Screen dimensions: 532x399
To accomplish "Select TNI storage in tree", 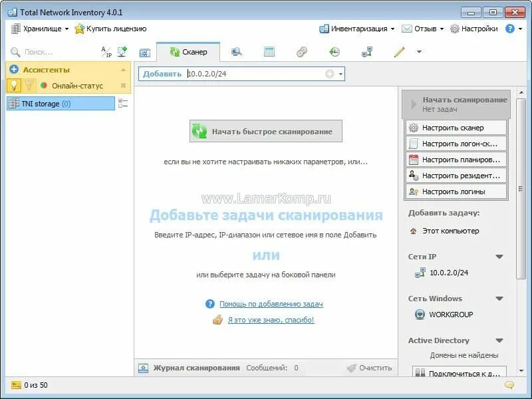I will [61, 104].
